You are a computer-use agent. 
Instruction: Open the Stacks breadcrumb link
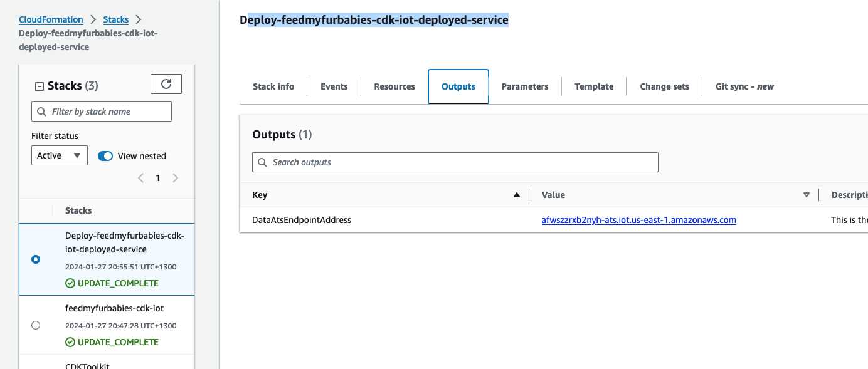(116, 19)
